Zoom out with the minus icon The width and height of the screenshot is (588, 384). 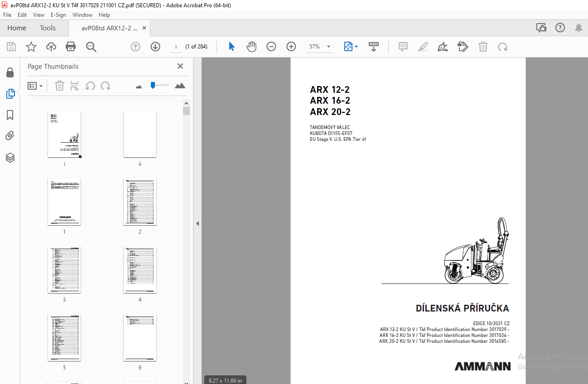pos(271,47)
